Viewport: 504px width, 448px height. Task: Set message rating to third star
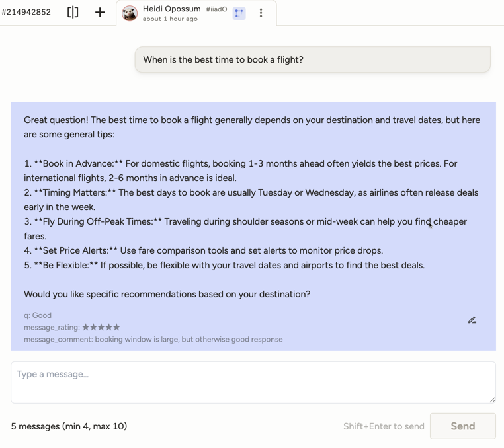point(101,327)
